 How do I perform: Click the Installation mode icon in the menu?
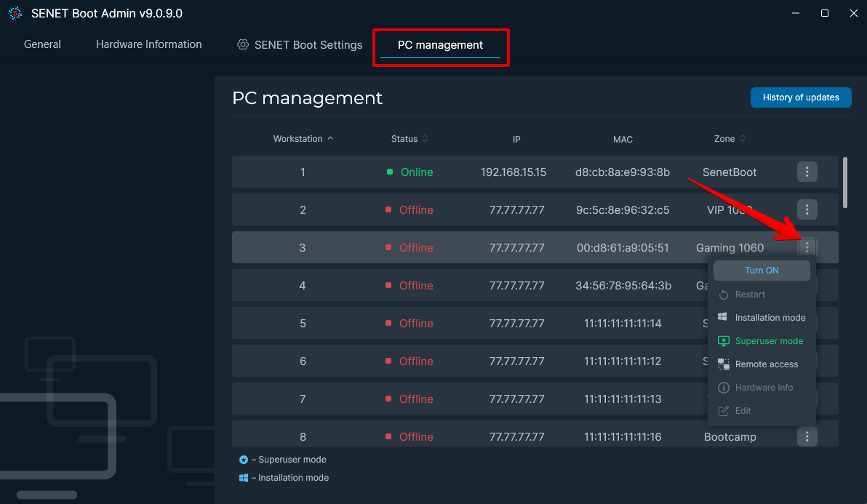click(724, 317)
